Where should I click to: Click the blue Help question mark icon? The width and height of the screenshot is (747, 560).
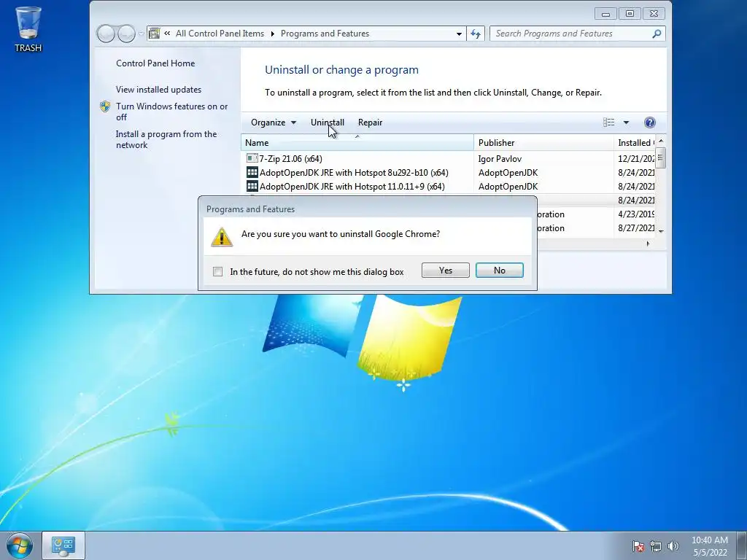[650, 122]
